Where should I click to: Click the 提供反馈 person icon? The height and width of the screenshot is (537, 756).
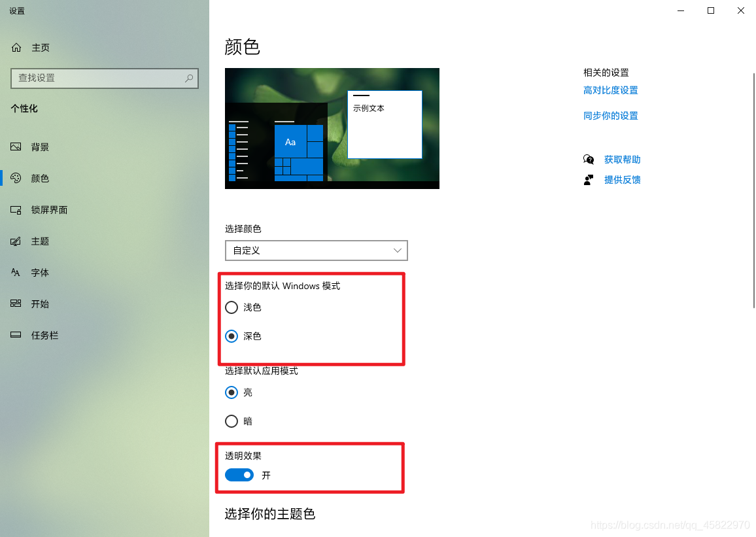pyautogui.click(x=589, y=180)
